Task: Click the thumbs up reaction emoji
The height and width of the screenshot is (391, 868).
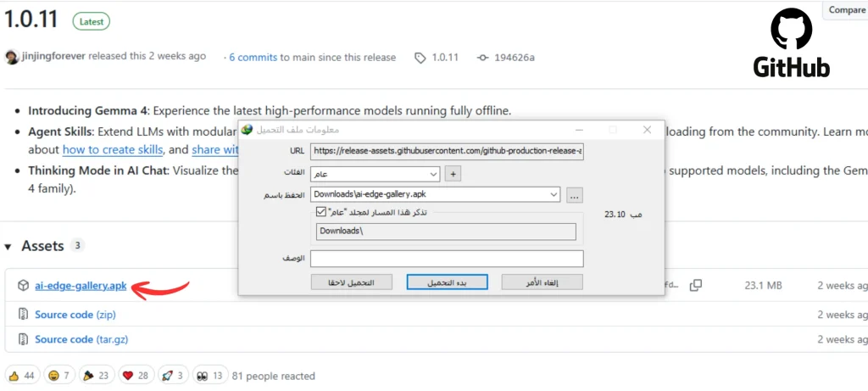Action: pyautogui.click(x=14, y=376)
